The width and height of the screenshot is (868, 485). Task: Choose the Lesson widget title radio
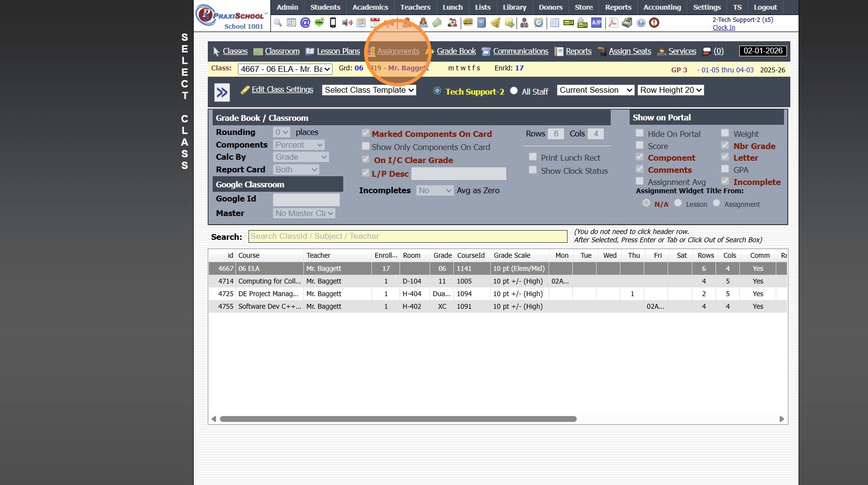pyautogui.click(x=678, y=203)
